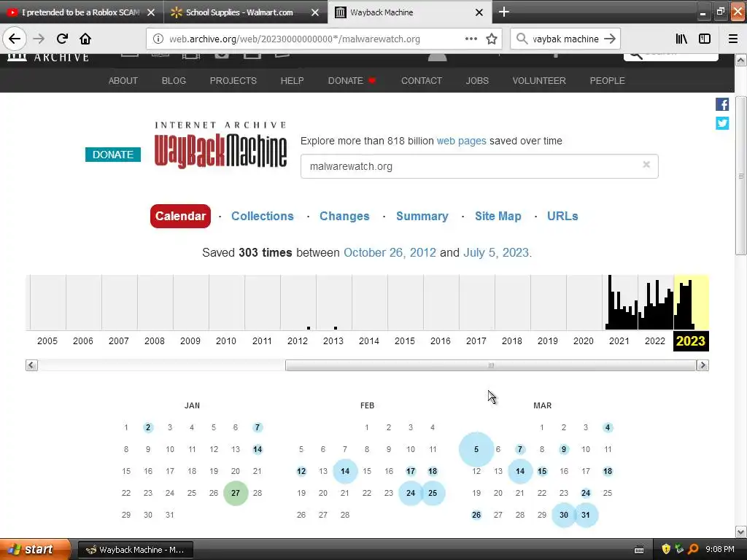
Task: Select the Calendar view button
Action: 181,216
